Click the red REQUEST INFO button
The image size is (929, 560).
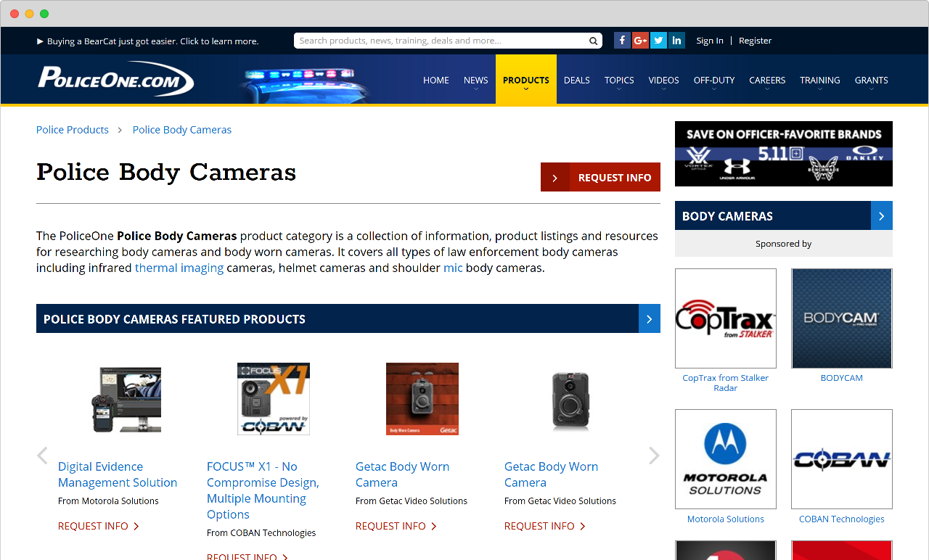tap(600, 177)
